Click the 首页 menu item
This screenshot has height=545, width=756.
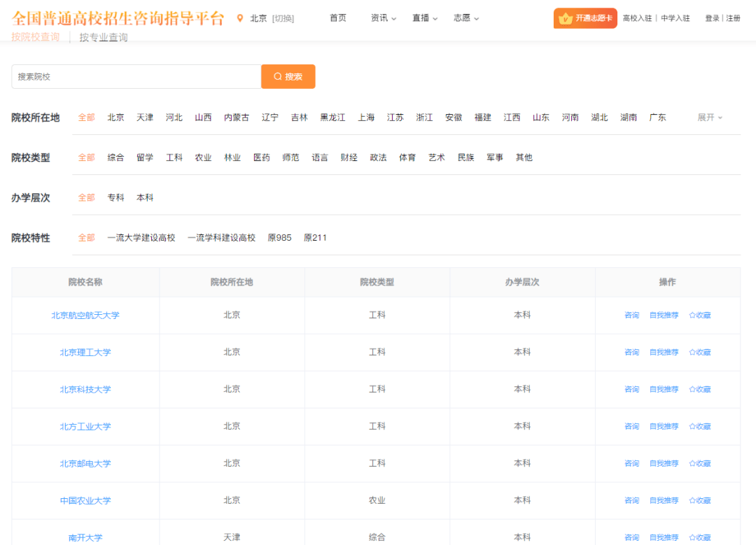337,18
